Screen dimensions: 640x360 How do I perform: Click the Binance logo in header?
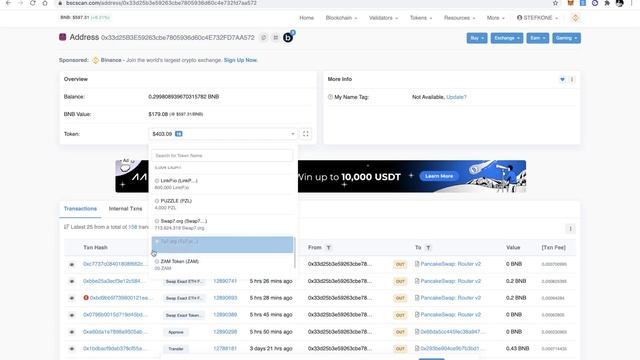click(x=575, y=18)
